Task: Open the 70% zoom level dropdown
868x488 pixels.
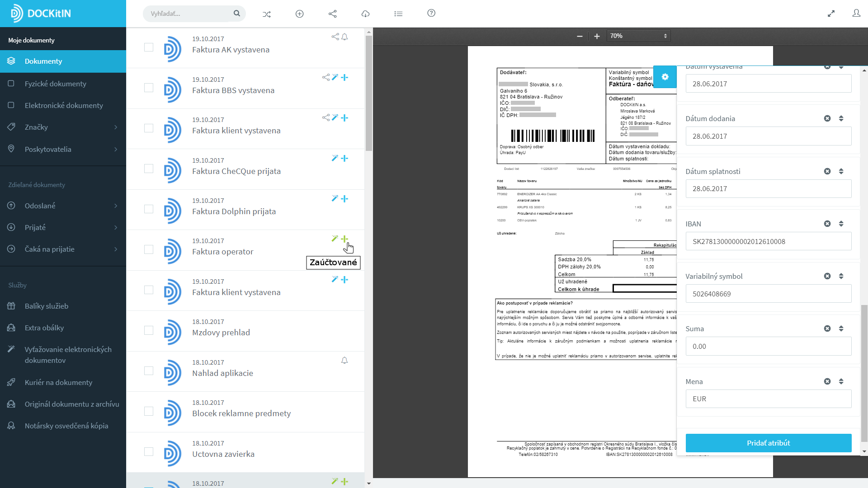Action: point(638,36)
